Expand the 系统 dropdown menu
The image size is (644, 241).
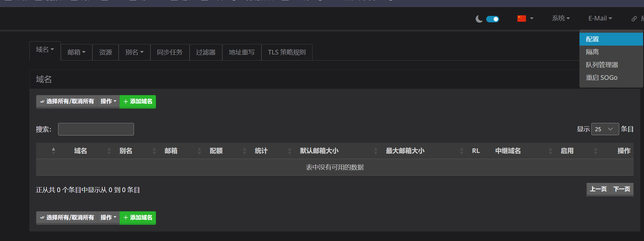561,18
